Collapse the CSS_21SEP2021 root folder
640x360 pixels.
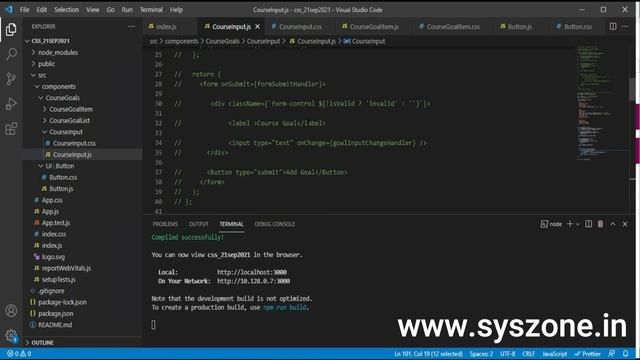[50, 41]
